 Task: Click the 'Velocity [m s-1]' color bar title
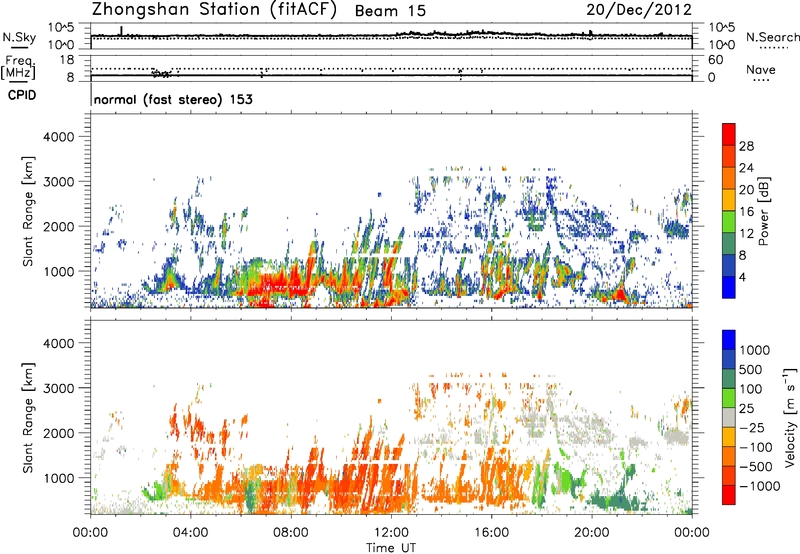click(789, 417)
